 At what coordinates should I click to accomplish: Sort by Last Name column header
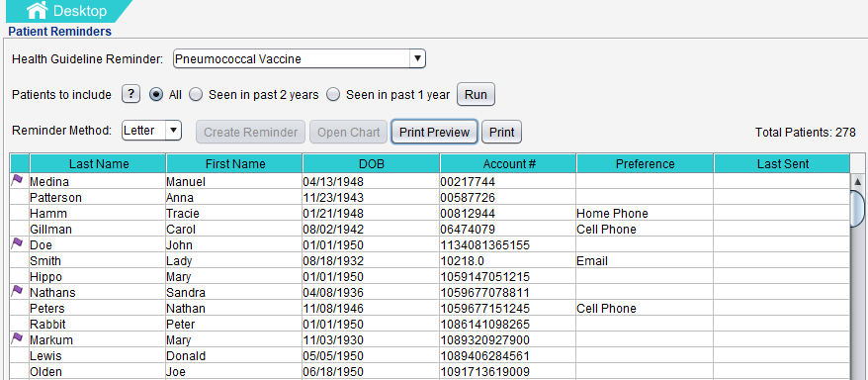(98, 164)
